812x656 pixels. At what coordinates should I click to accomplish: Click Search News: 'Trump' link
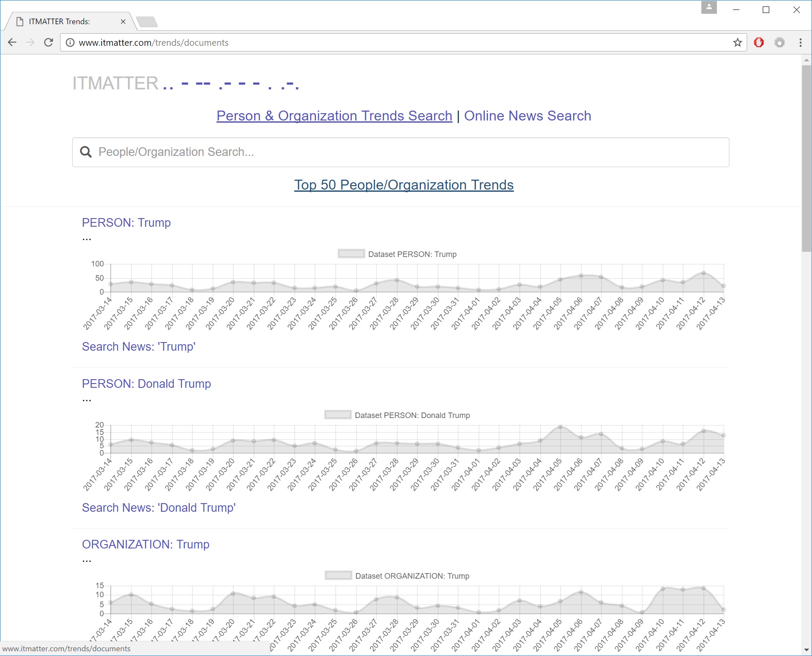(x=139, y=346)
